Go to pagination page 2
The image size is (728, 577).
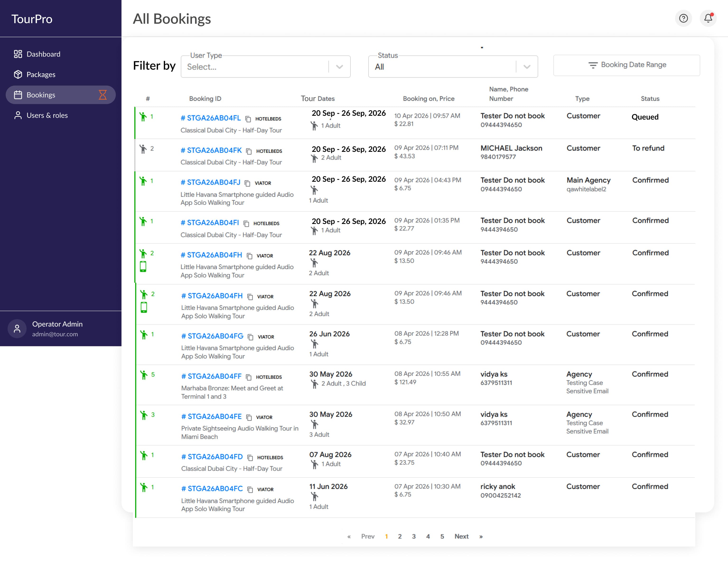[400, 536]
